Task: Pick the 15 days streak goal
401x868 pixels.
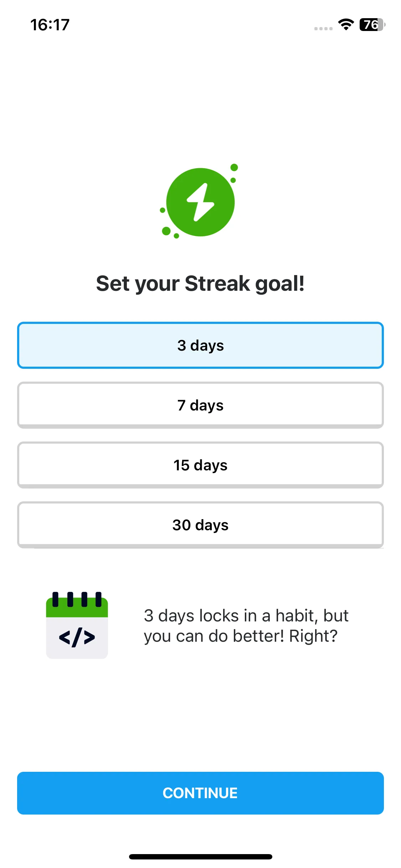Action: tap(200, 465)
